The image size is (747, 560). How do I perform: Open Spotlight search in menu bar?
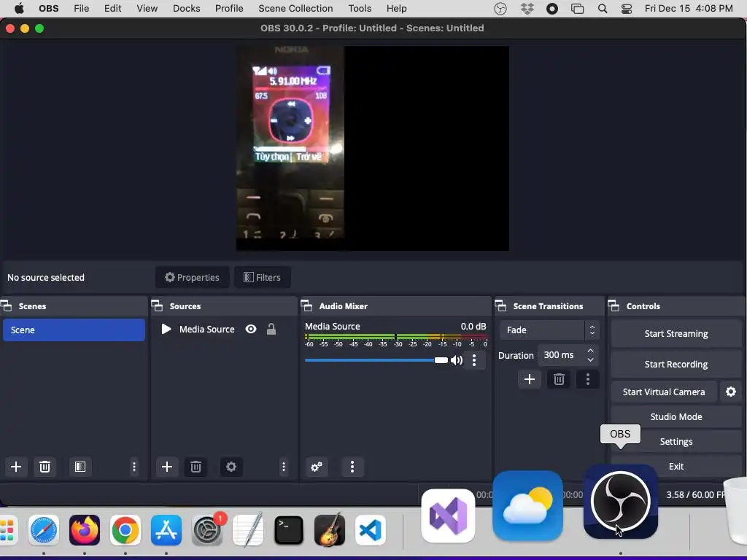tap(603, 9)
